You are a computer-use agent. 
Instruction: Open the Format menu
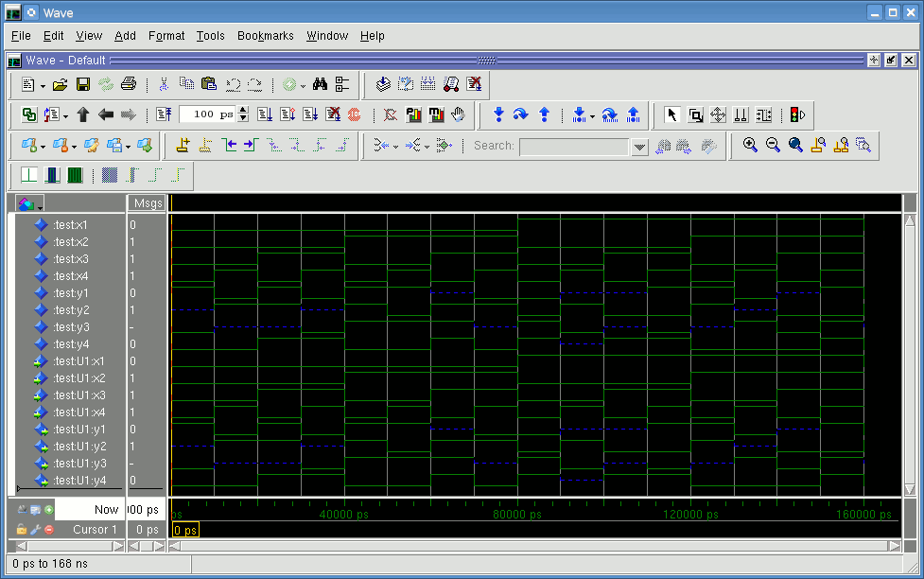click(x=166, y=36)
